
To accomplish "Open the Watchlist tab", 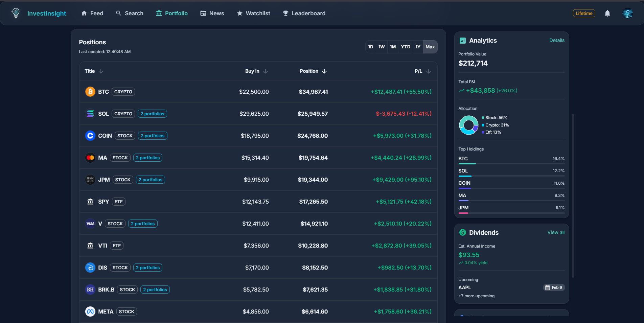I will tap(253, 13).
